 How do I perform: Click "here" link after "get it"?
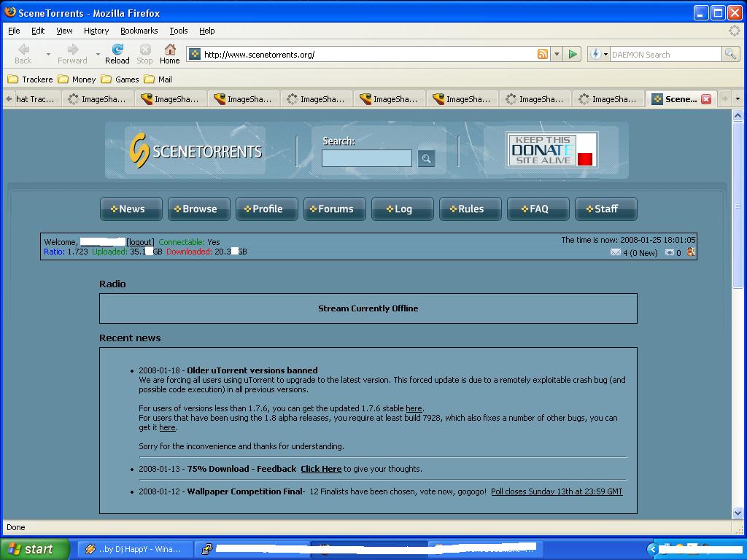pyautogui.click(x=167, y=427)
